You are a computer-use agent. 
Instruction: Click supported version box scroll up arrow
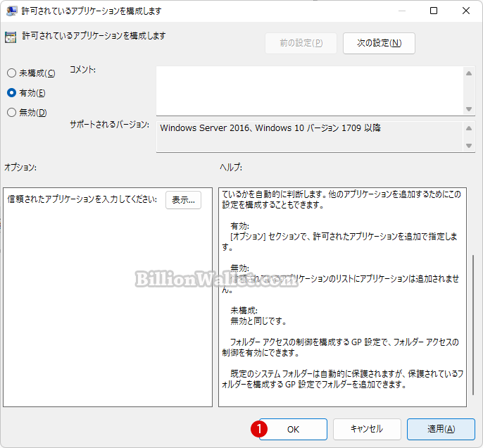click(x=469, y=128)
